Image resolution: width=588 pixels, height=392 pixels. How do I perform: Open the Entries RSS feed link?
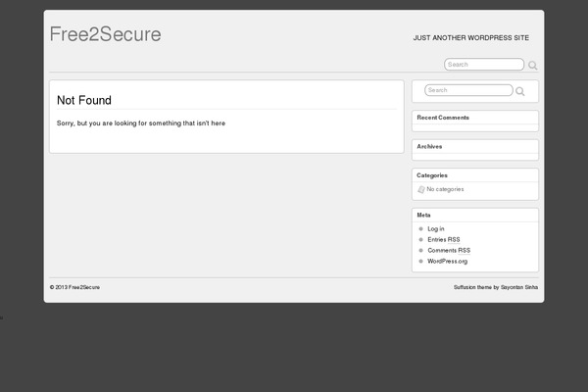click(444, 239)
